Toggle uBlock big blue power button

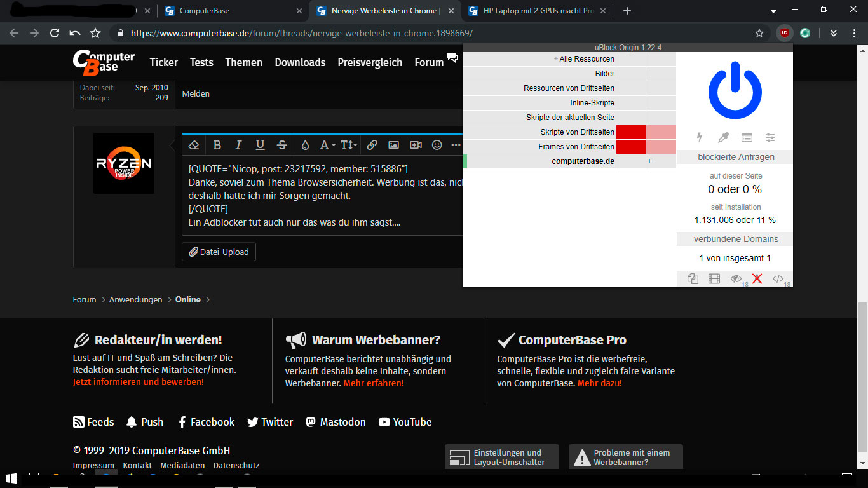point(735,90)
